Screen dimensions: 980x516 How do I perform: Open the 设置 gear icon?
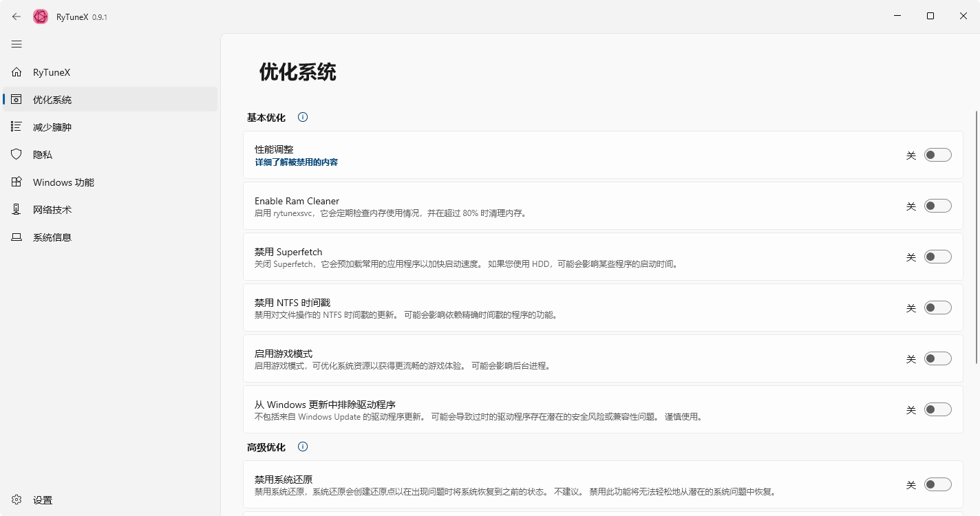point(17,500)
